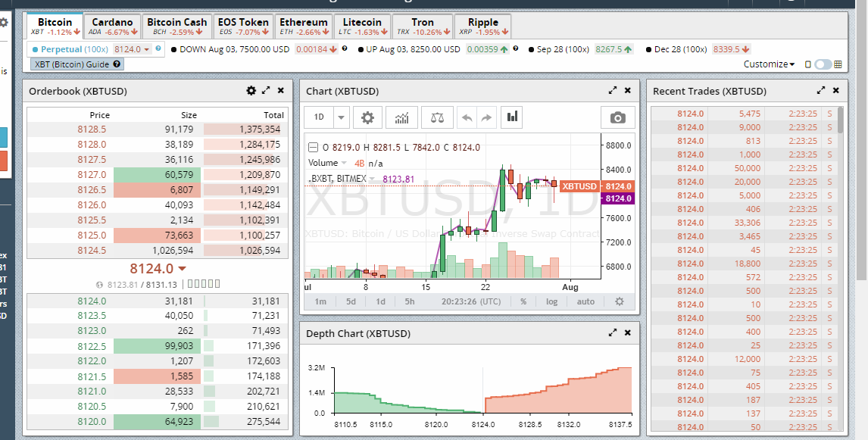Image resolution: width=868 pixels, height=440 pixels.
Task: Maximize the Chart (XBTUSD) panel
Action: (613, 90)
